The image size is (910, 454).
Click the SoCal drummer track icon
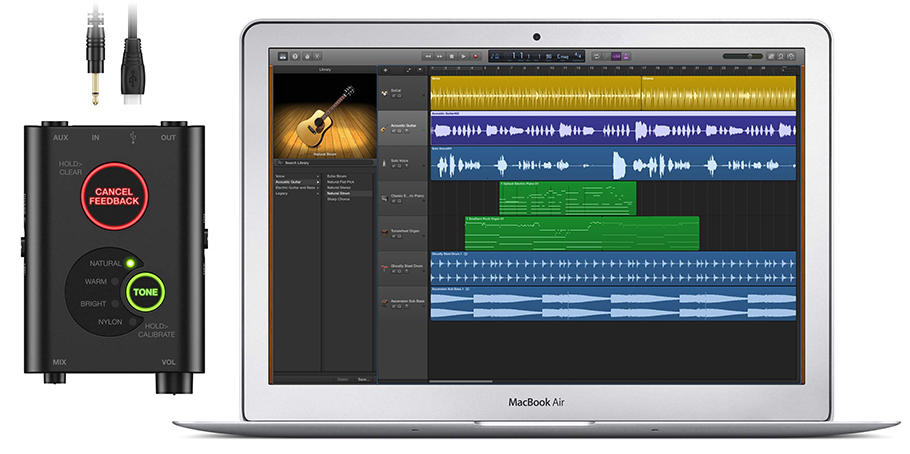click(384, 93)
